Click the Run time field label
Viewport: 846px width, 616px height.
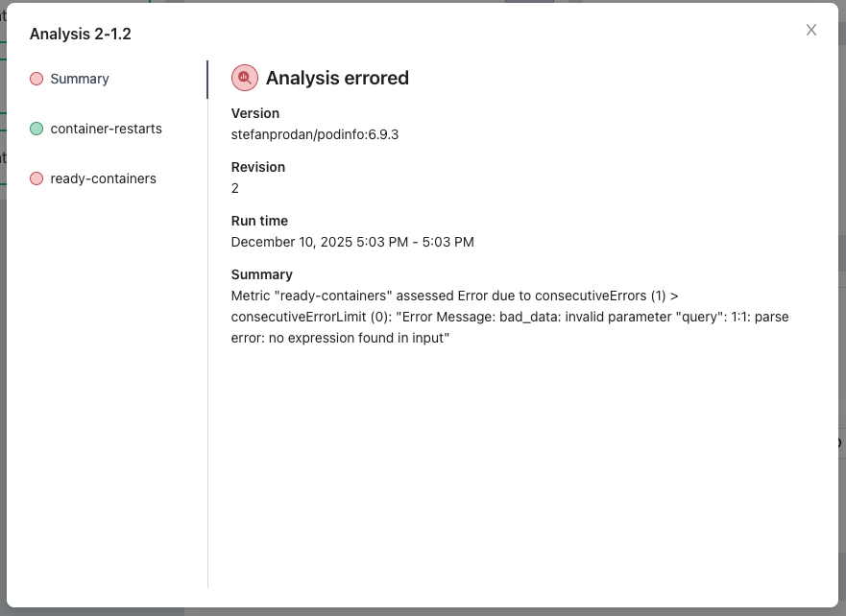[259, 221]
